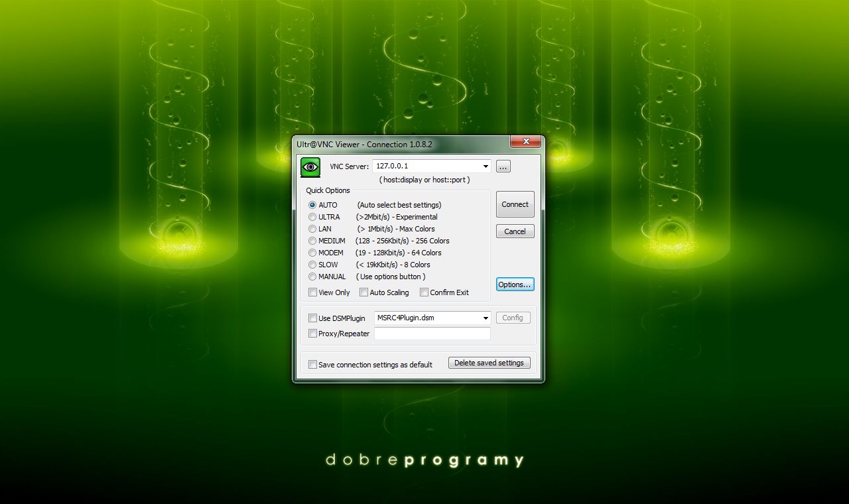
Task: Enable Use DSMPlugin checkbox
Action: [x=312, y=318]
